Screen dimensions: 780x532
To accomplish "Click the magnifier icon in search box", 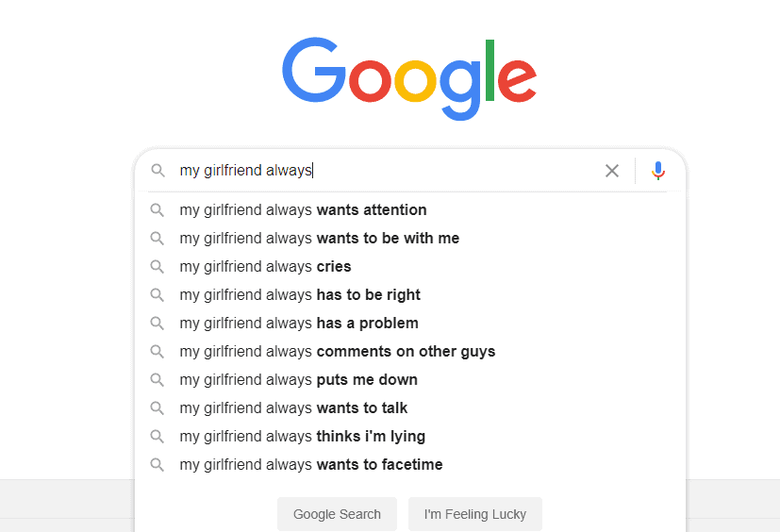I will pyautogui.click(x=158, y=171).
